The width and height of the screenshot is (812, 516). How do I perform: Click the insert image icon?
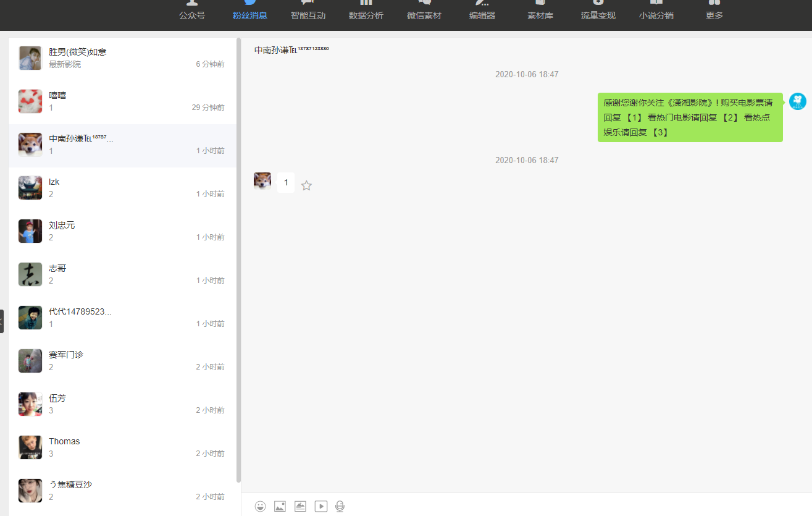point(280,506)
